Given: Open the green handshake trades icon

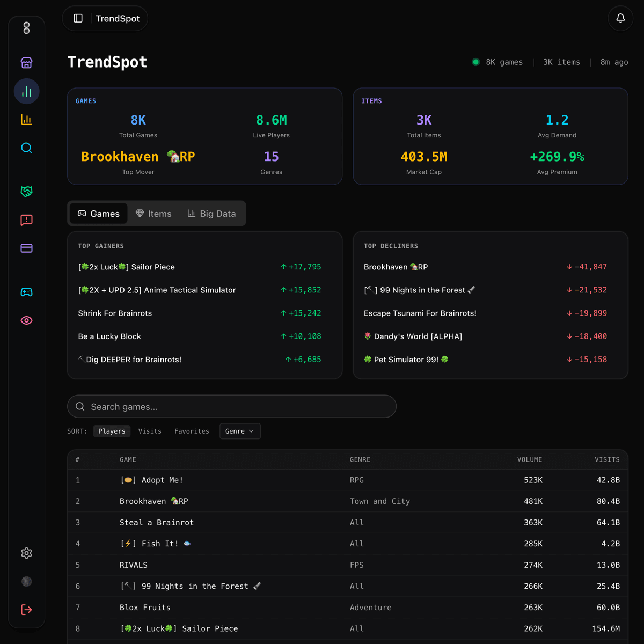Looking at the screenshot, I should pyautogui.click(x=26, y=192).
